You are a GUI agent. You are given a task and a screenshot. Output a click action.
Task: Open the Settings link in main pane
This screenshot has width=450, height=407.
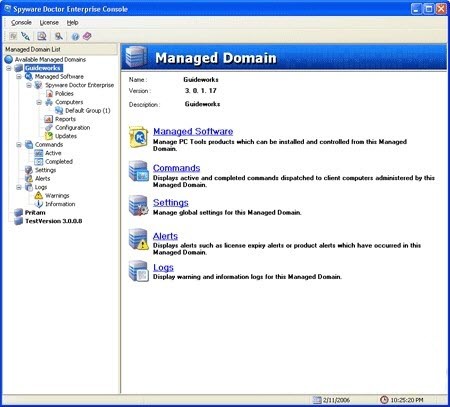click(x=171, y=203)
